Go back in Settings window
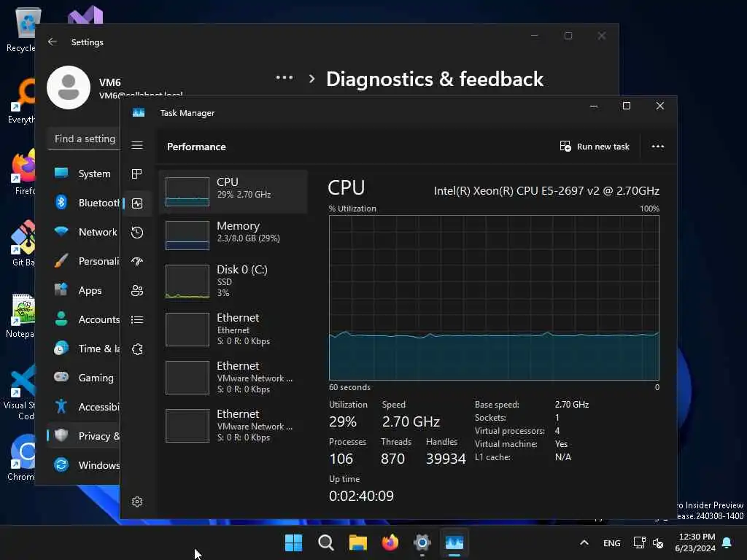Viewport: 747px width, 560px height. [x=53, y=42]
